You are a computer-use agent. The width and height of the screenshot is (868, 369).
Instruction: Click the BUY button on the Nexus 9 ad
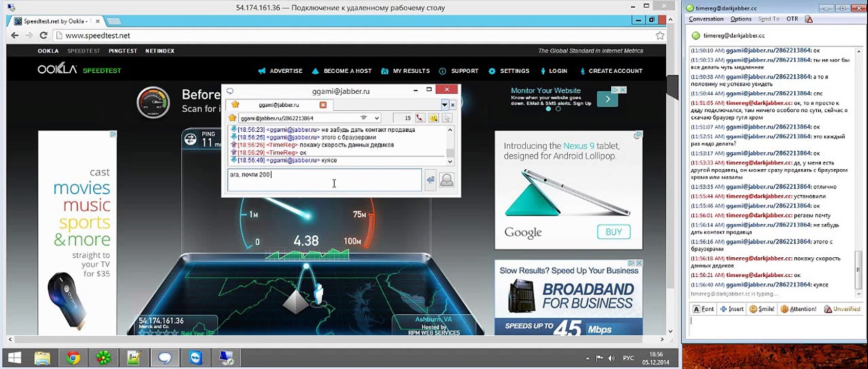tap(613, 232)
